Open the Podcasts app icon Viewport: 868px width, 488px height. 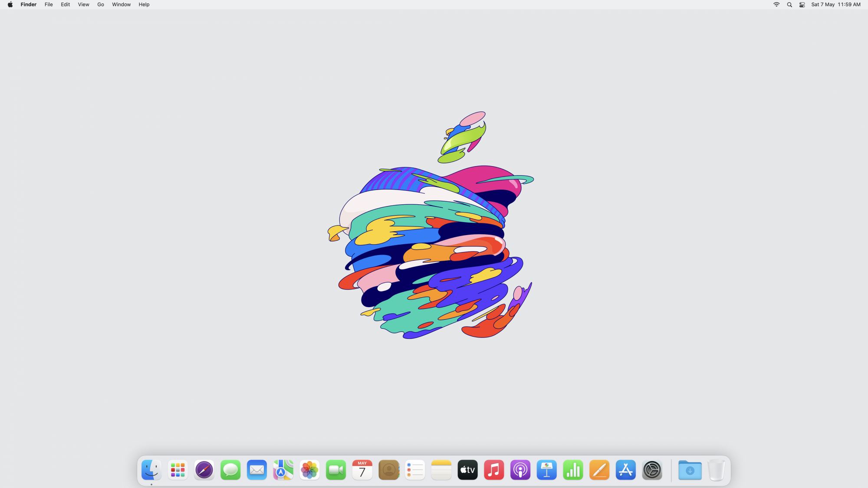tap(520, 470)
